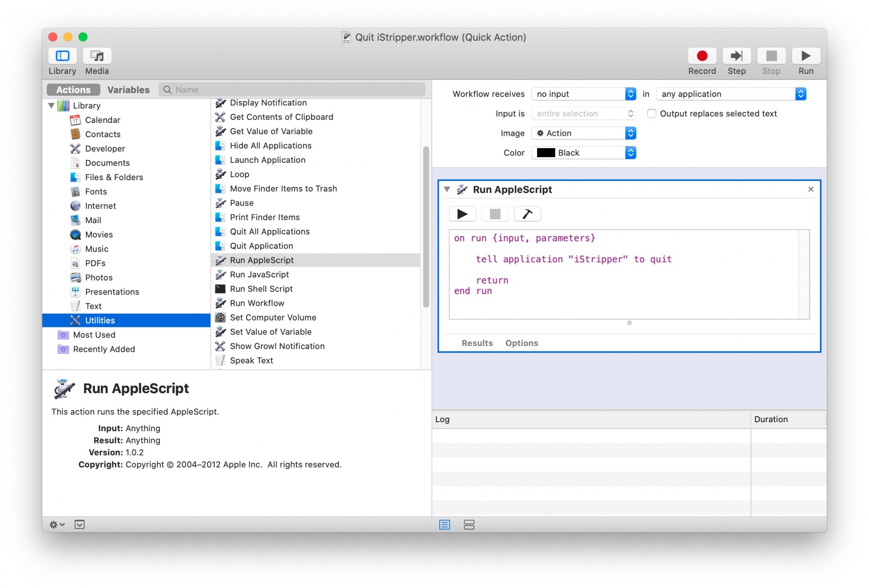
Task: Focus the Name search field
Action: coord(292,90)
